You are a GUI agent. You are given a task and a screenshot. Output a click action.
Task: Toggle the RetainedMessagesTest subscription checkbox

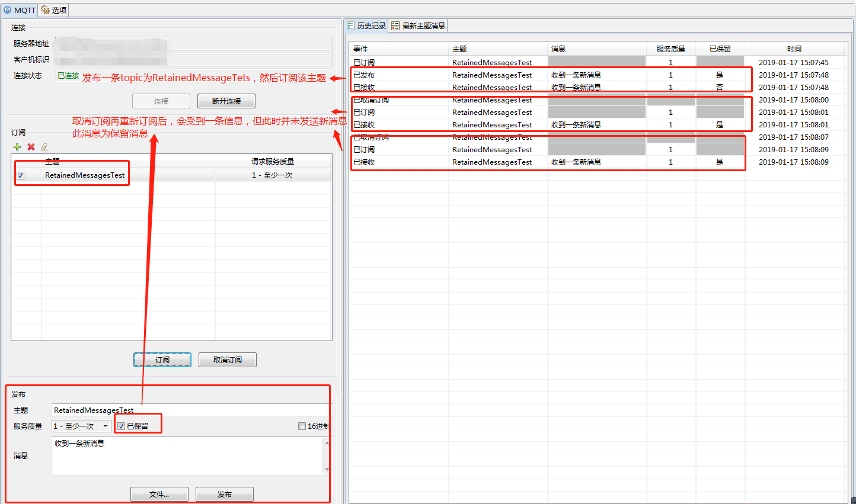coord(21,175)
